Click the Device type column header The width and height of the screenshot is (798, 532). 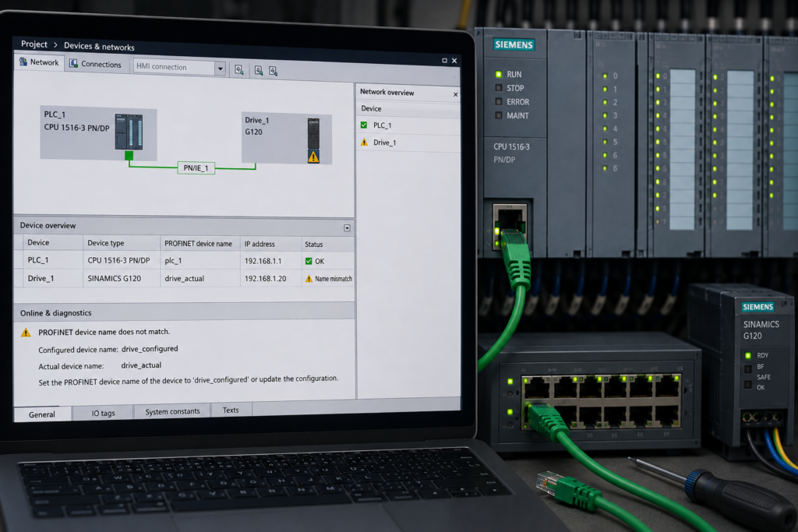pyautogui.click(x=121, y=243)
